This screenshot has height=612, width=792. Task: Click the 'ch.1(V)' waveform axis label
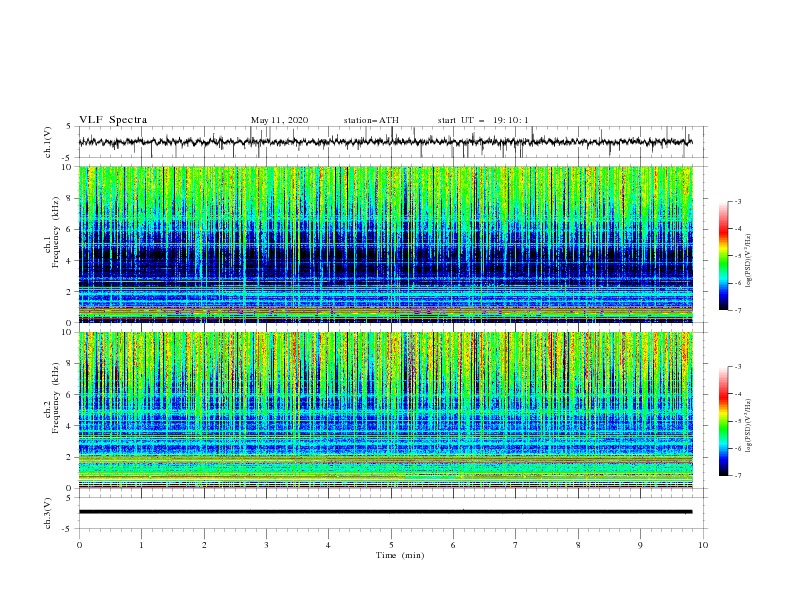[48, 142]
